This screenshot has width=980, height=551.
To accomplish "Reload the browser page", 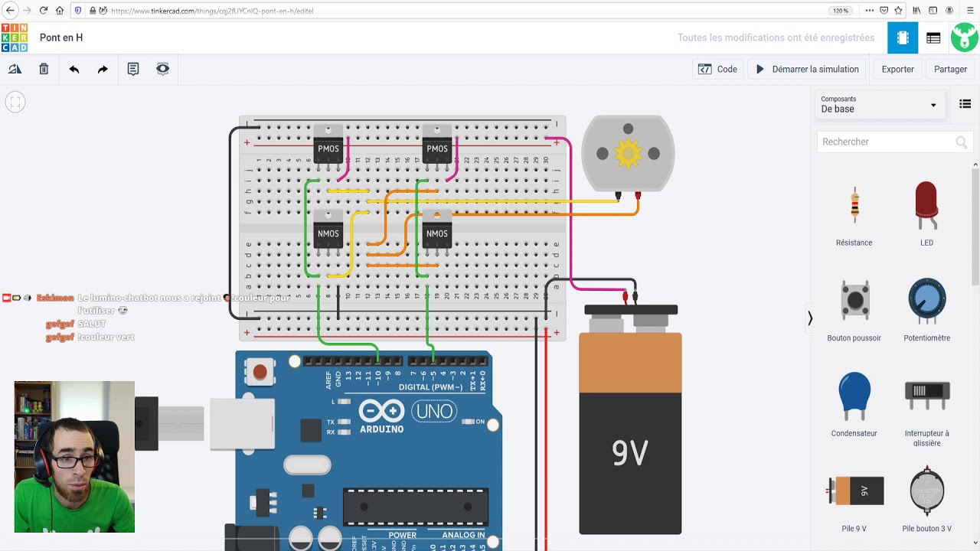I will pyautogui.click(x=43, y=11).
